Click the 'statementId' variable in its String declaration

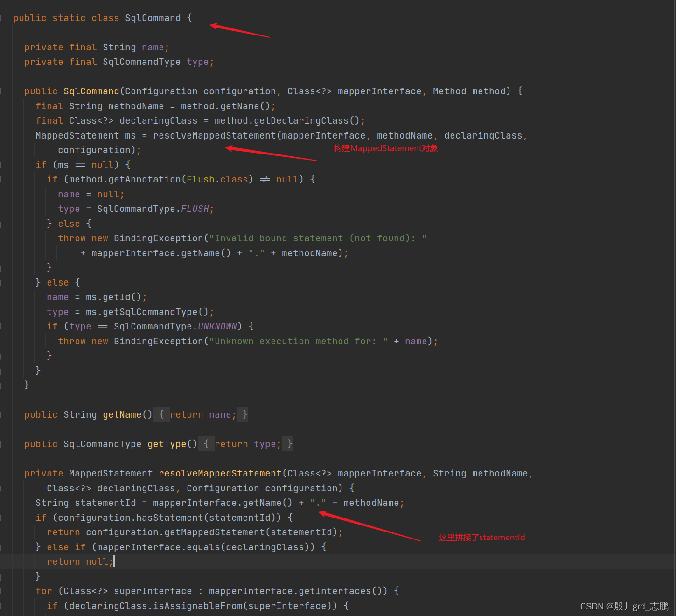click(x=105, y=503)
